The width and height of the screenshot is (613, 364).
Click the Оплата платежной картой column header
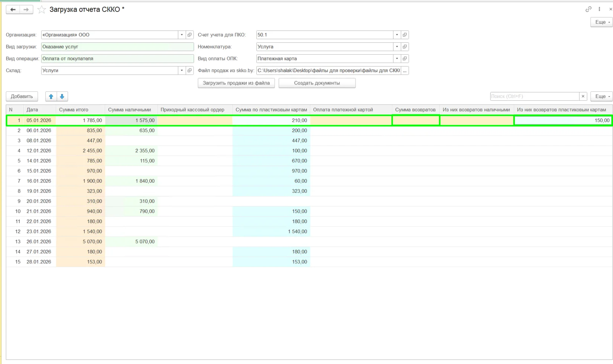[351, 110]
